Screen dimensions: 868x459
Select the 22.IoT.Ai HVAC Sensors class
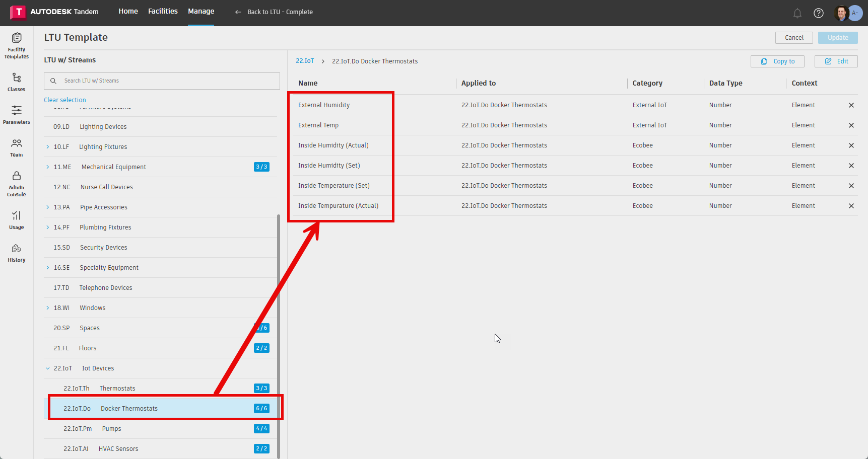pyautogui.click(x=160, y=449)
